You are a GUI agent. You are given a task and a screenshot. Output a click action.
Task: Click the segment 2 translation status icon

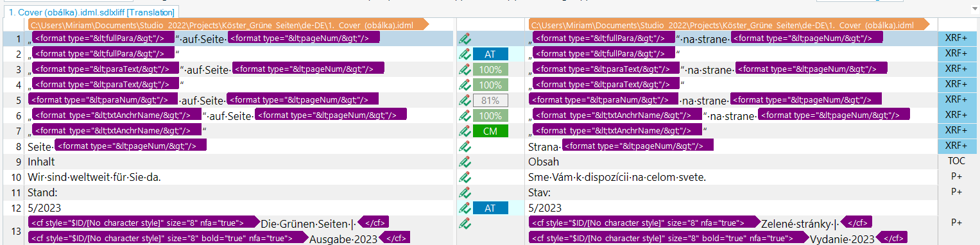[465, 54]
